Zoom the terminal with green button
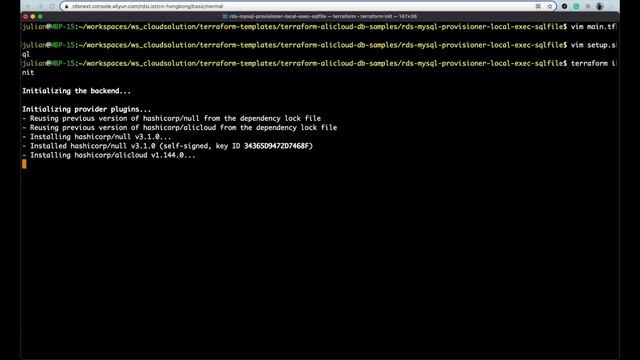Image resolution: width=640 pixels, height=360 pixels. pyautogui.click(x=40, y=17)
